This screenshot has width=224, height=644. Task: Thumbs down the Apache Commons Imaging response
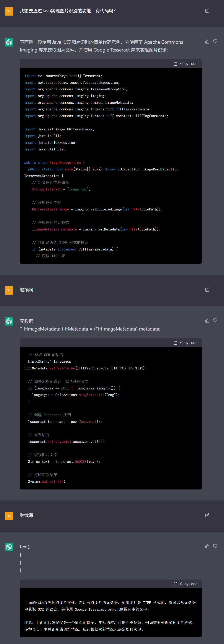[215, 42]
